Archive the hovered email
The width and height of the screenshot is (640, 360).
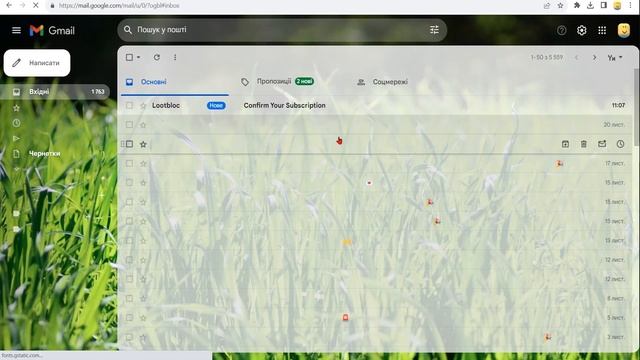click(x=565, y=144)
